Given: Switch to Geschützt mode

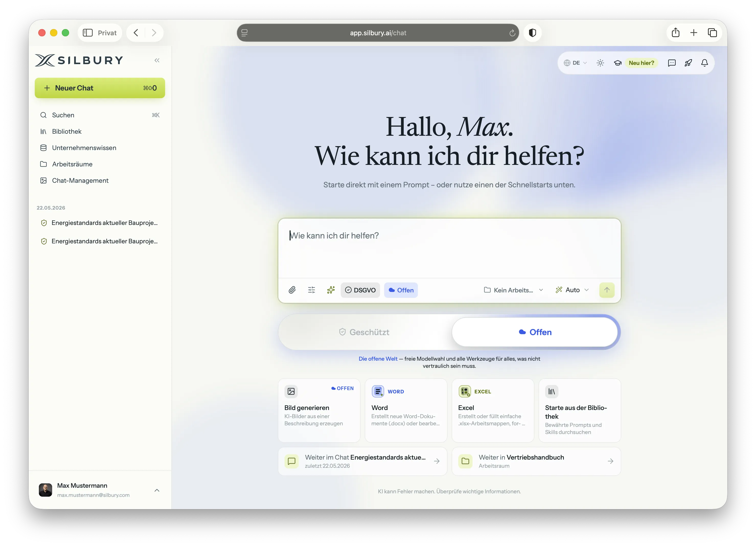Looking at the screenshot, I should coord(364,332).
